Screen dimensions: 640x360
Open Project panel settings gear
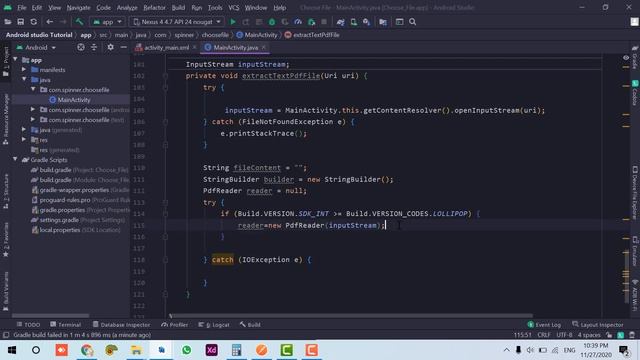pyautogui.click(x=110, y=47)
